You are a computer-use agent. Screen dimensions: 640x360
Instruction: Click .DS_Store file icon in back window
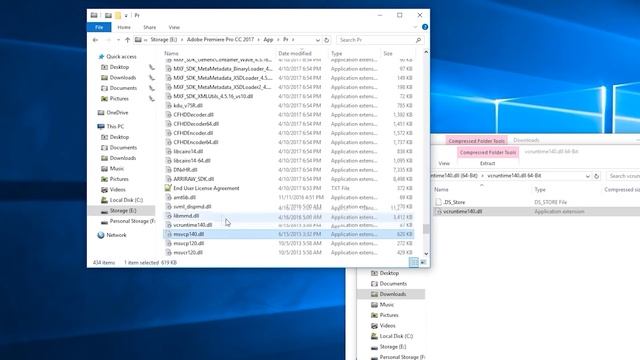438,202
